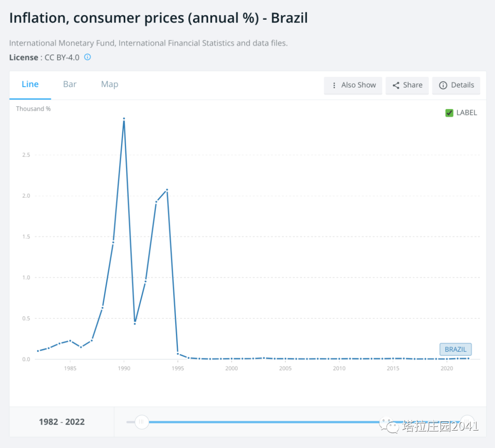The width and height of the screenshot is (495, 448).
Task: Click the 1991 low data point
Action: coord(135,324)
